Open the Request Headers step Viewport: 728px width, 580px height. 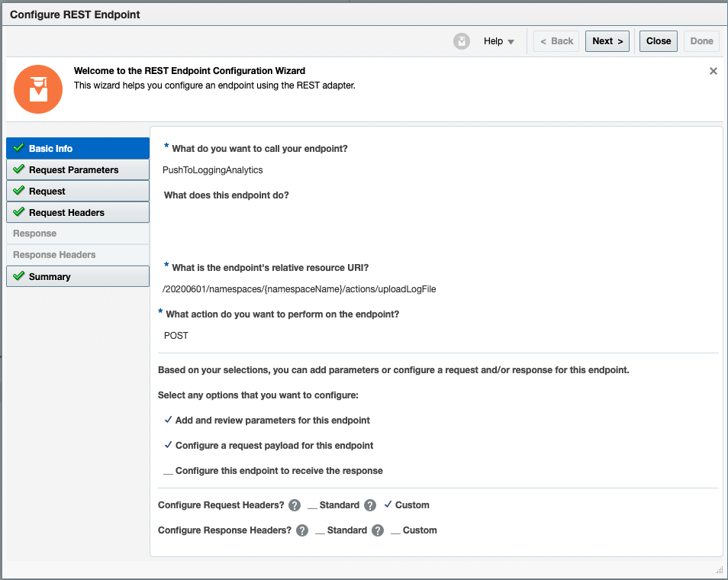click(76, 212)
